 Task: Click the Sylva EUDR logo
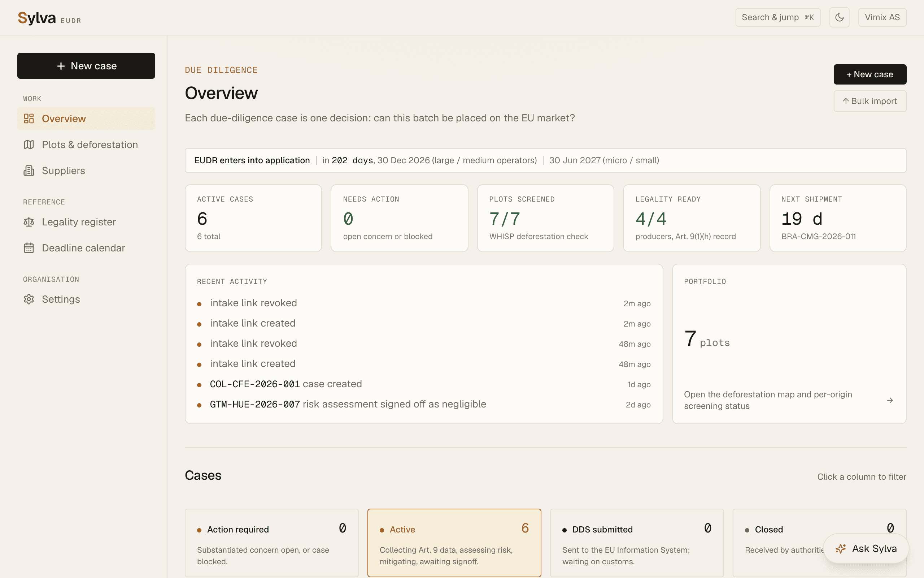(x=49, y=18)
